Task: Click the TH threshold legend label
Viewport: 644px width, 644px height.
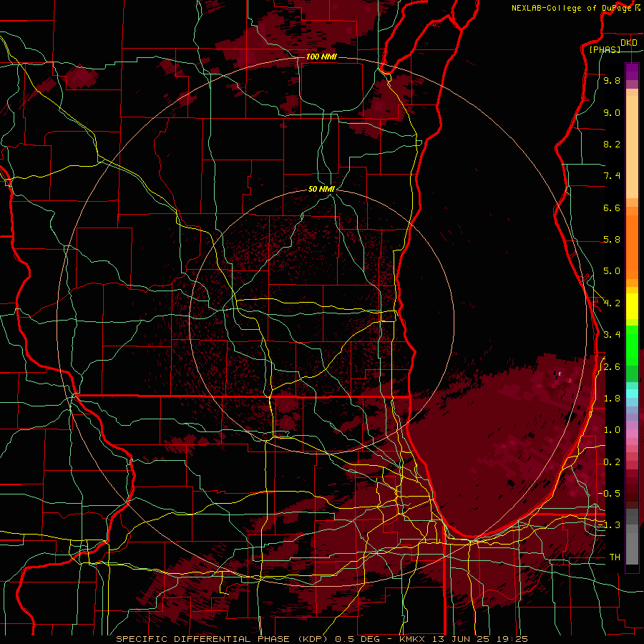Action: [x=615, y=557]
